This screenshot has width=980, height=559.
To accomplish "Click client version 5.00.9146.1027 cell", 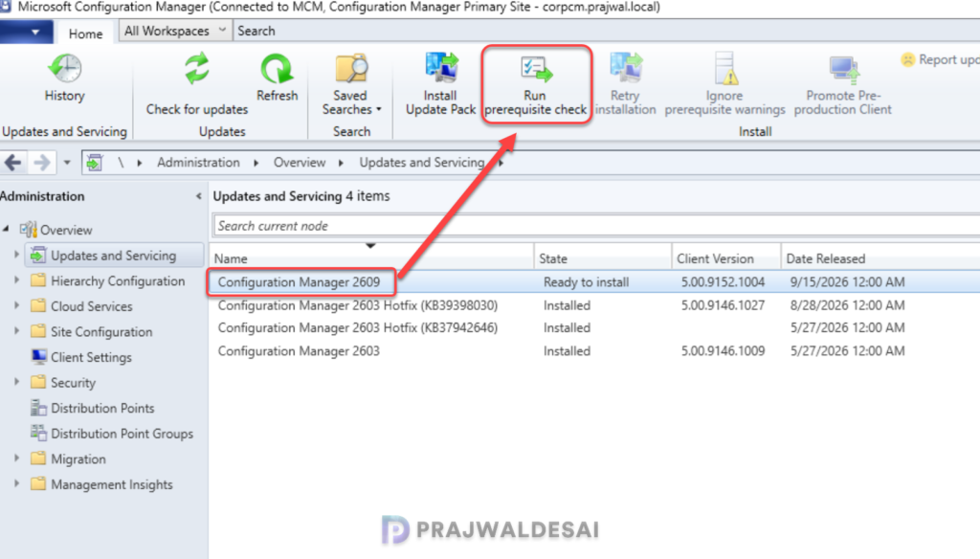I will (724, 305).
